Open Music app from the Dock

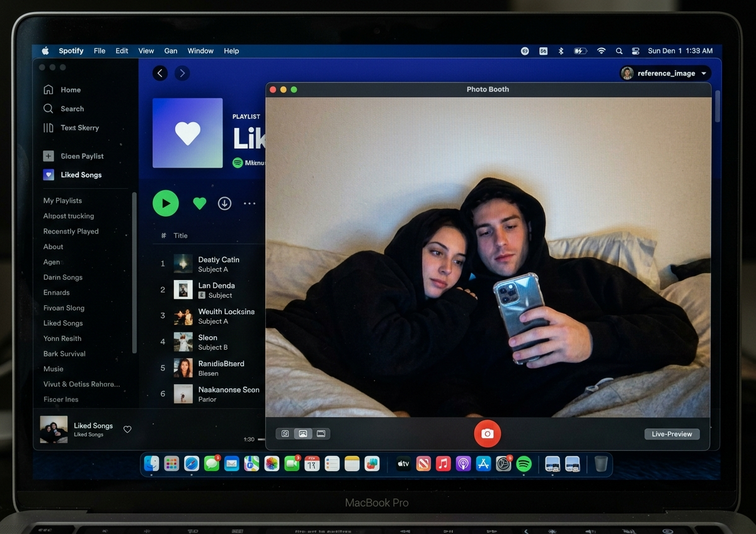444,464
